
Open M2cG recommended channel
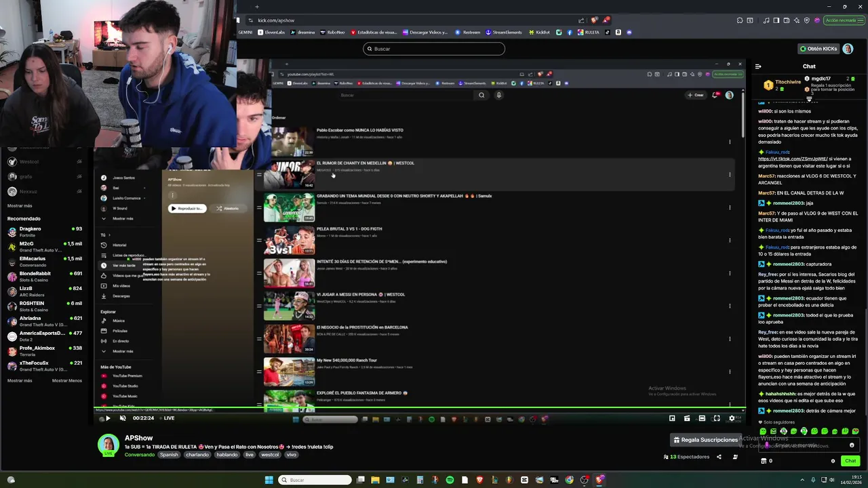point(44,246)
